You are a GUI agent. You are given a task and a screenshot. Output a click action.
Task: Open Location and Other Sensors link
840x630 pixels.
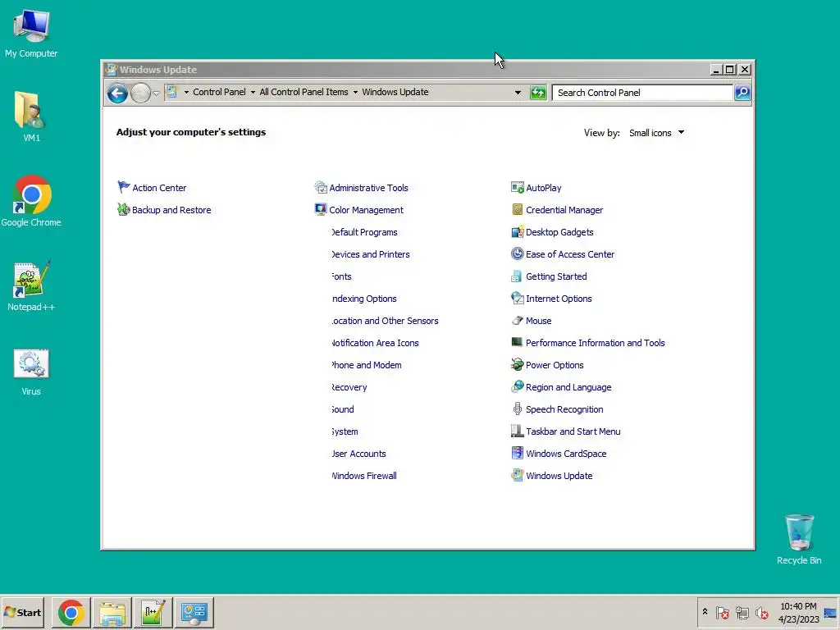pyautogui.click(x=385, y=321)
